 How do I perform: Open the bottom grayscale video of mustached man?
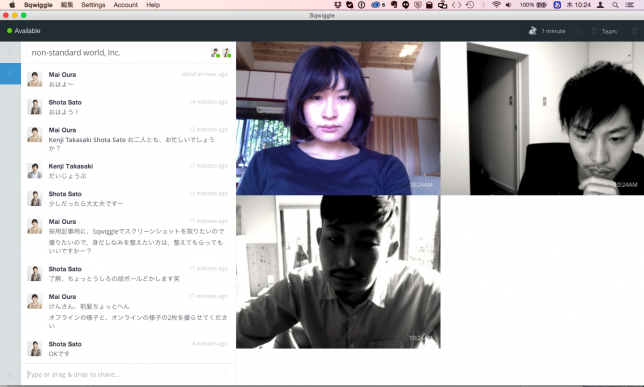coord(338,272)
